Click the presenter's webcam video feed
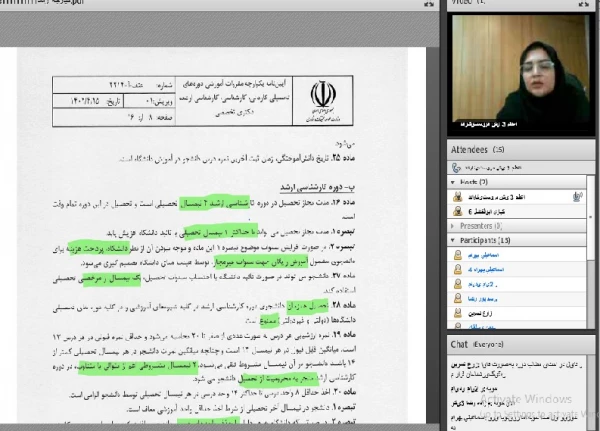600x431 pixels. (520, 72)
